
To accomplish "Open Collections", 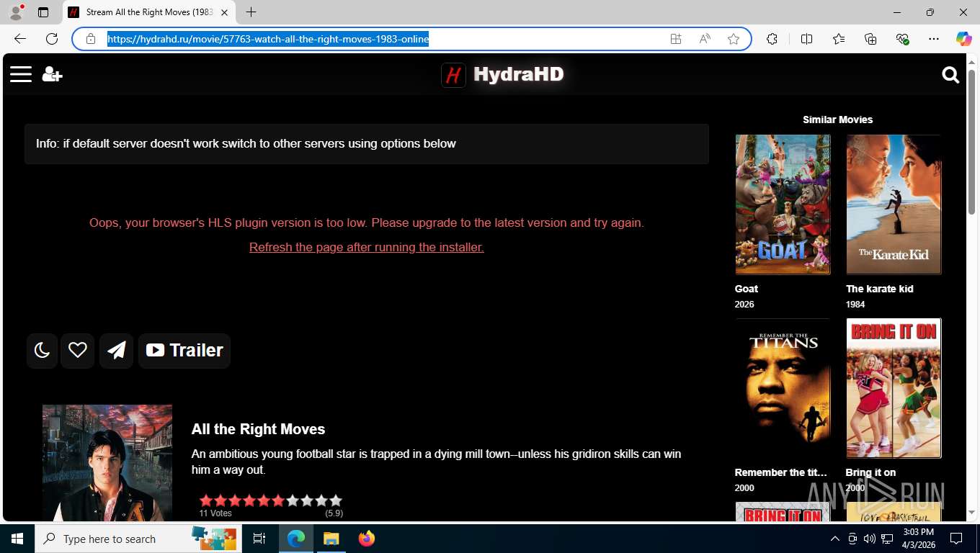I will click(870, 39).
